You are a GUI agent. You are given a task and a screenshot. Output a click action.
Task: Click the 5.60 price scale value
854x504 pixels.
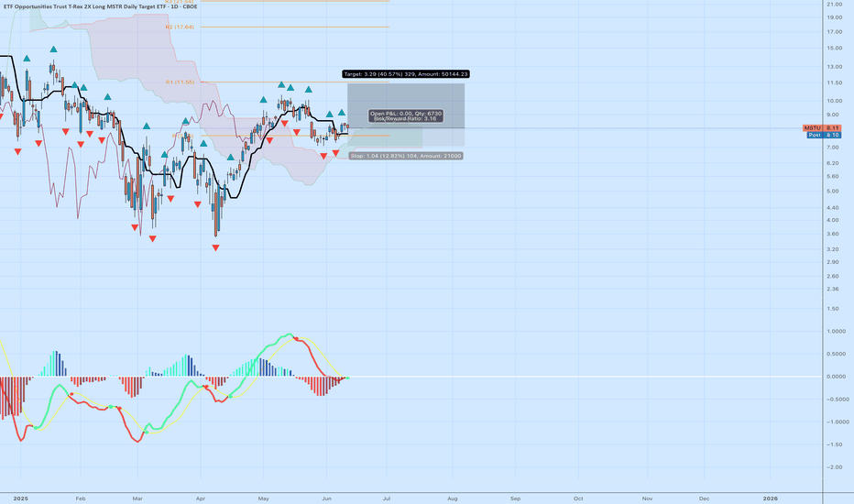833,177
